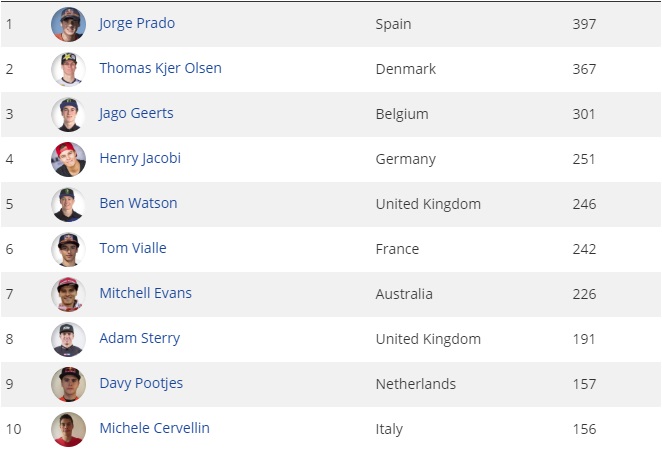Select the Ben Watson link
The image size is (662, 453).
tap(138, 203)
